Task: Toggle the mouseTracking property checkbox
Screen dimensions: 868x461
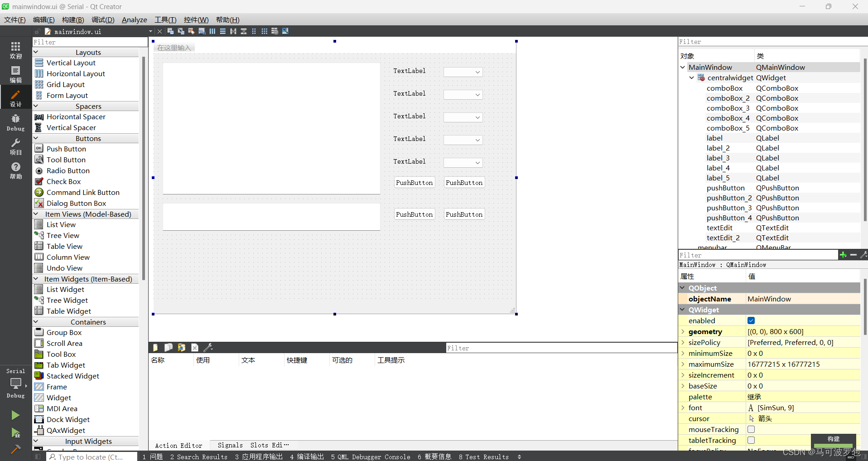Action: (751, 429)
